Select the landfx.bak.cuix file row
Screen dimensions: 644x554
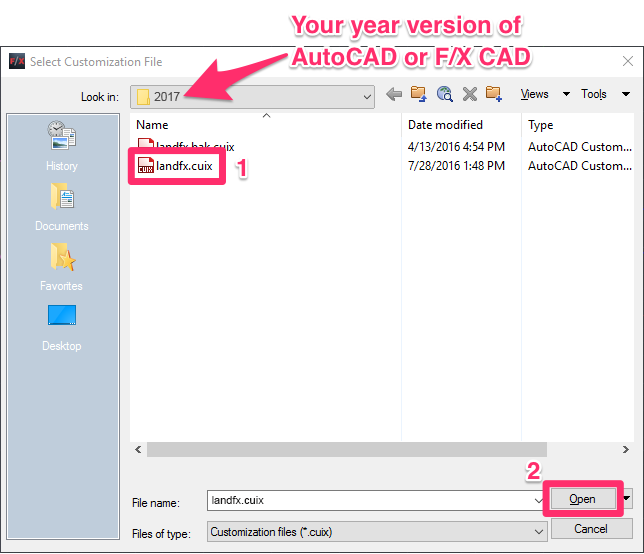click(382, 147)
